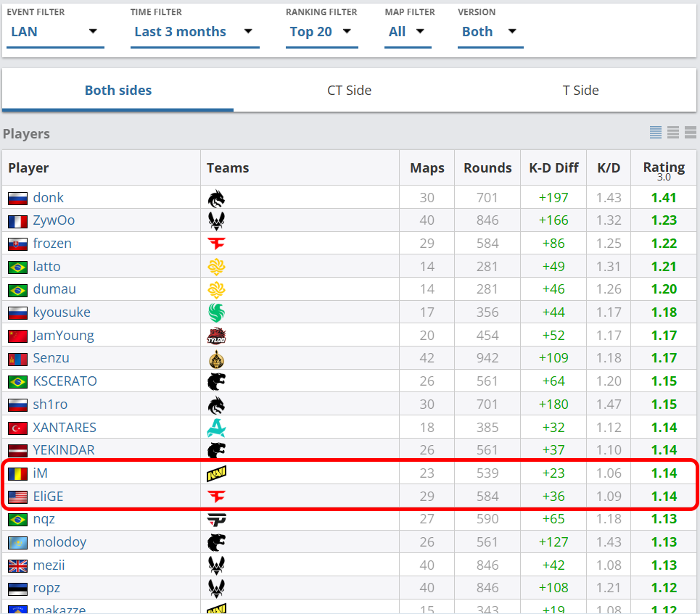700x614 pixels.
Task: Click the MongolZ team logo in Senzu's row
Action: coord(216,359)
